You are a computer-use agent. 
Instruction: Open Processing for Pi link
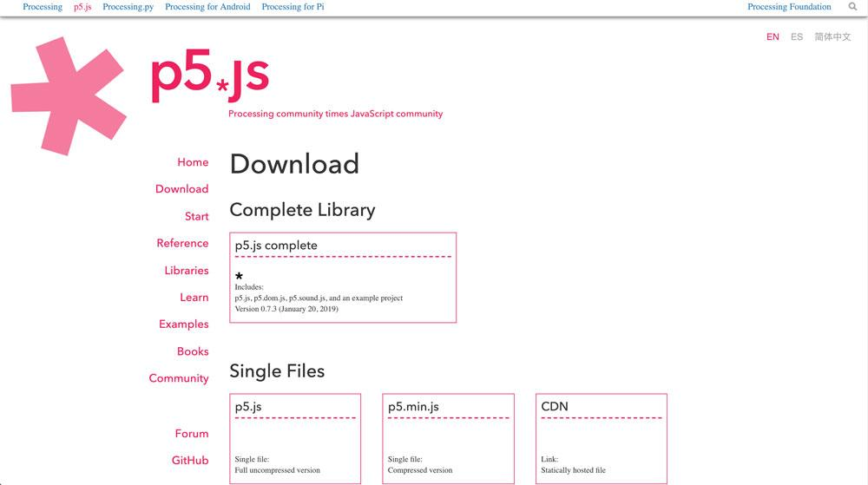click(x=293, y=7)
